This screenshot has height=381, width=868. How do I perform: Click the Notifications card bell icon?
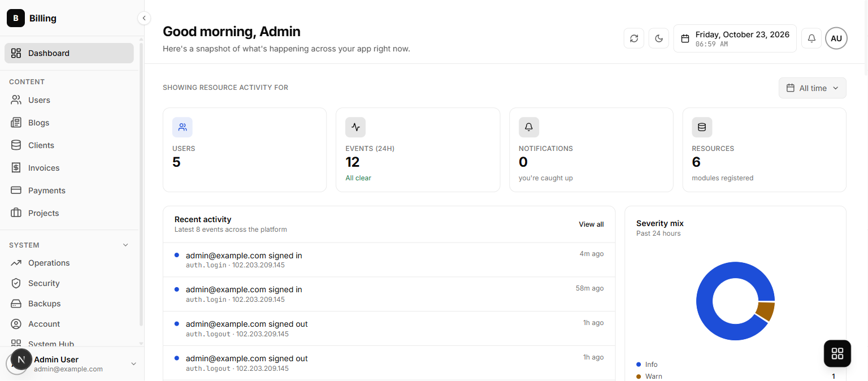coord(529,127)
